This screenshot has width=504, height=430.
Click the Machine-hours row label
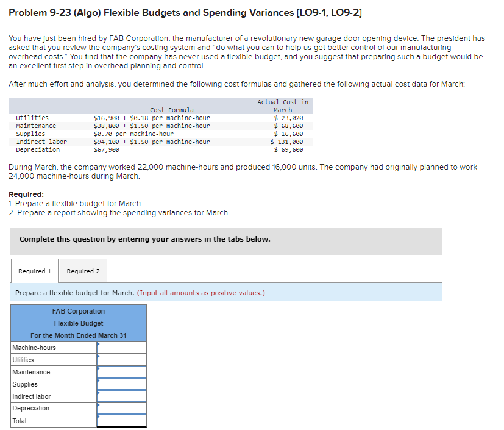pos(34,348)
